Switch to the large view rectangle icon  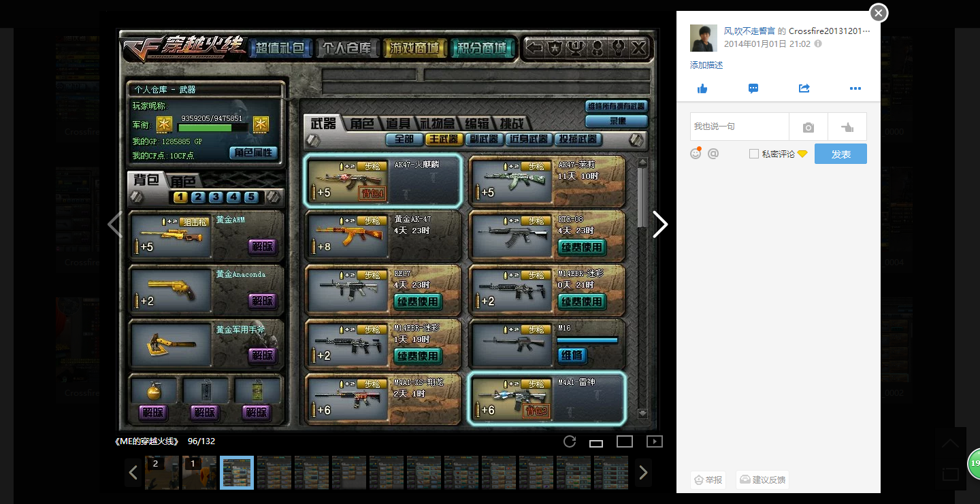click(625, 441)
